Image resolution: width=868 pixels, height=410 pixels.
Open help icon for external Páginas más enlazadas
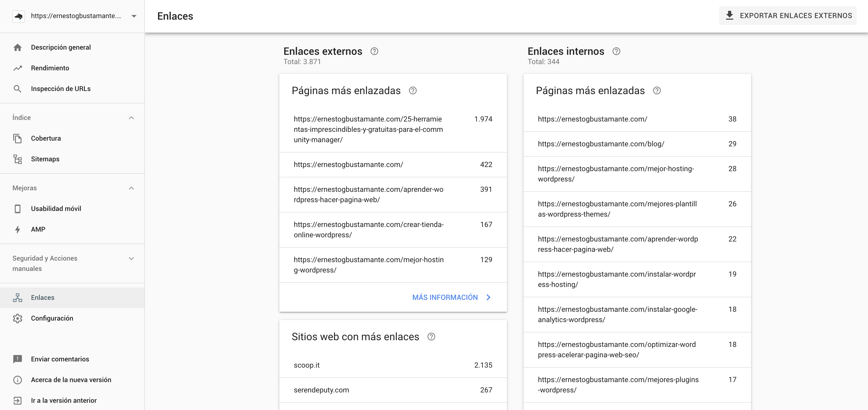coord(413,91)
